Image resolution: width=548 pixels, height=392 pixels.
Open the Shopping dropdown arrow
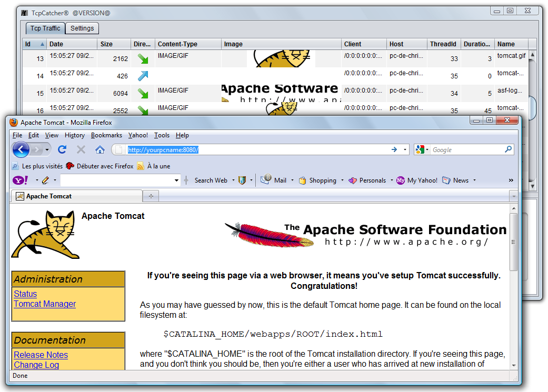pyautogui.click(x=342, y=180)
